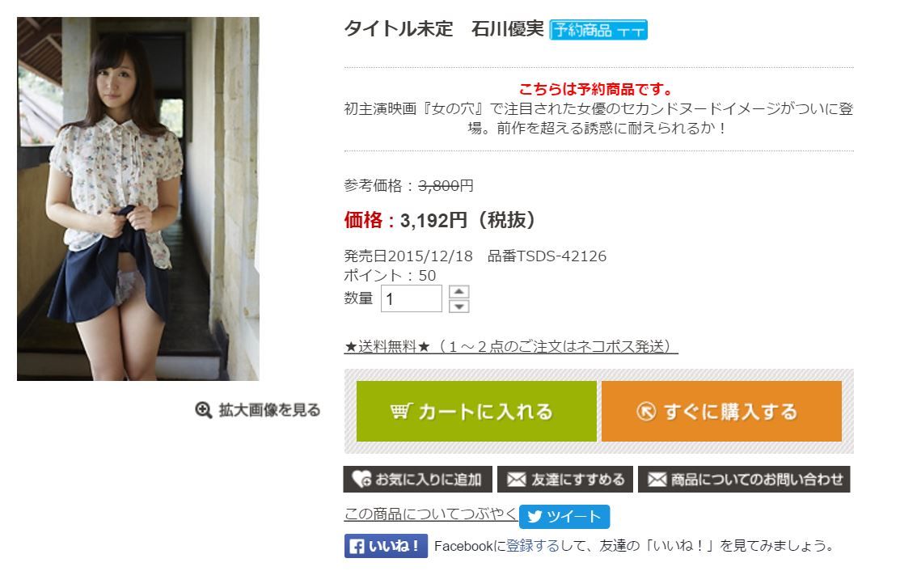This screenshot has width=900, height=588.
Task: Click the envelope icon for 友達にすすめる
Action: point(516,480)
